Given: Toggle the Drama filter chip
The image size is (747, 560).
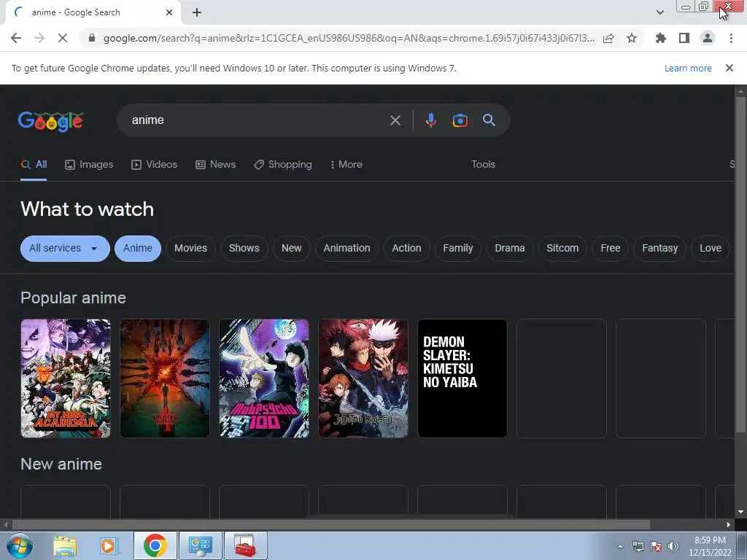Looking at the screenshot, I should (510, 248).
